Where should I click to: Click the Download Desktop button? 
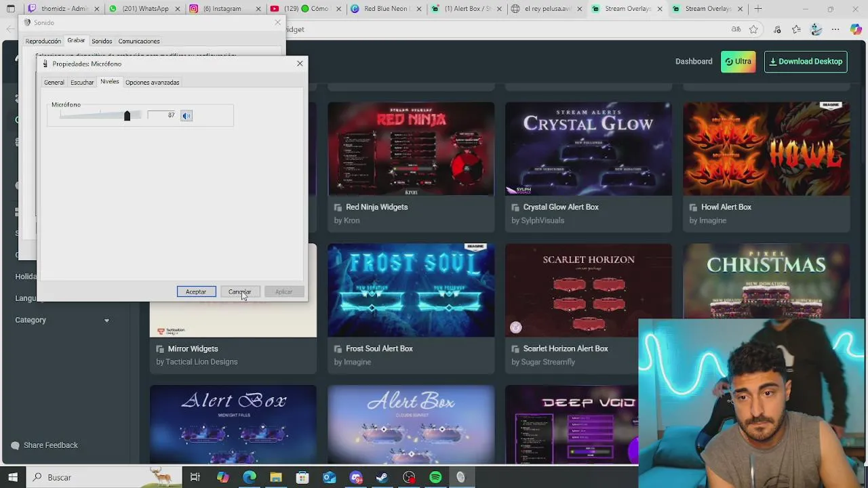pos(806,61)
